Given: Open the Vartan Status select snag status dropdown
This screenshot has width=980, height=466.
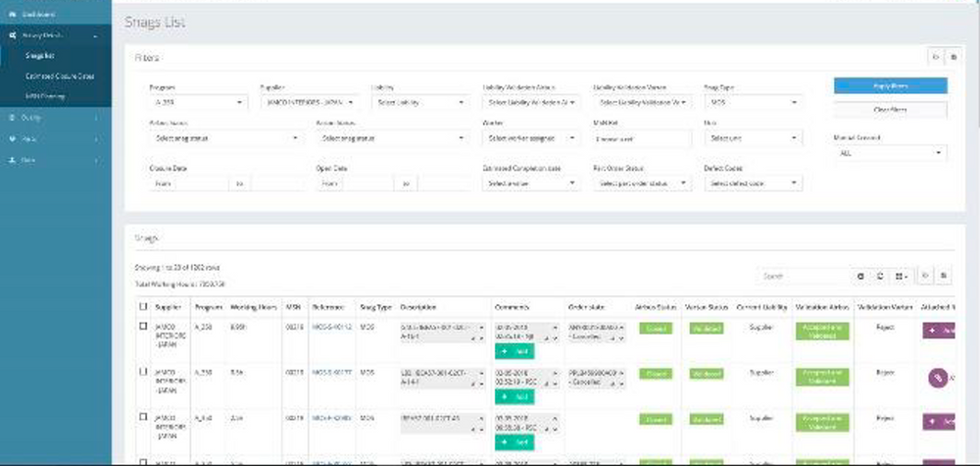Looking at the screenshot, I should pyautogui.click(x=393, y=138).
